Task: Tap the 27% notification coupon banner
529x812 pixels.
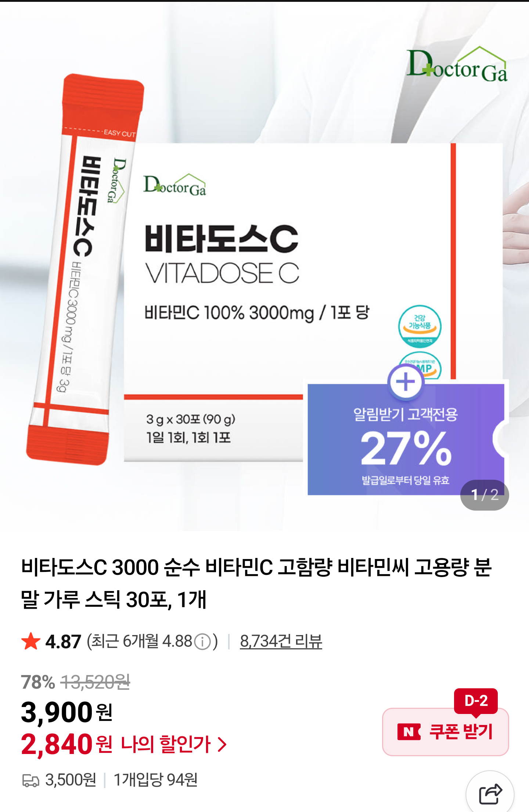Action: pyautogui.click(x=406, y=439)
